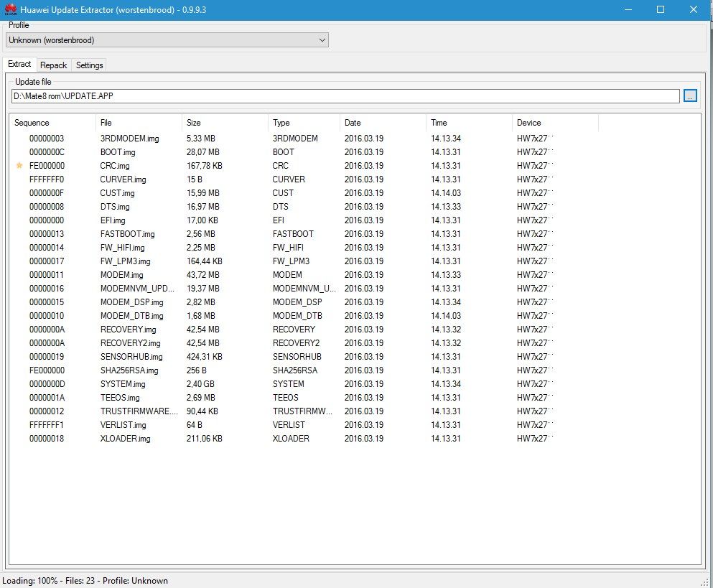Select the MODEM.img file
This screenshot has height=588, width=713.
(x=121, y=275)
